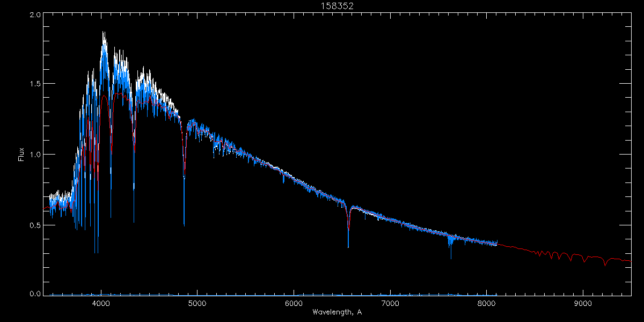This screenshot has width=644, height=322.
Task: Click the highest spectrum peak near 4000
Action: (103, 33)
